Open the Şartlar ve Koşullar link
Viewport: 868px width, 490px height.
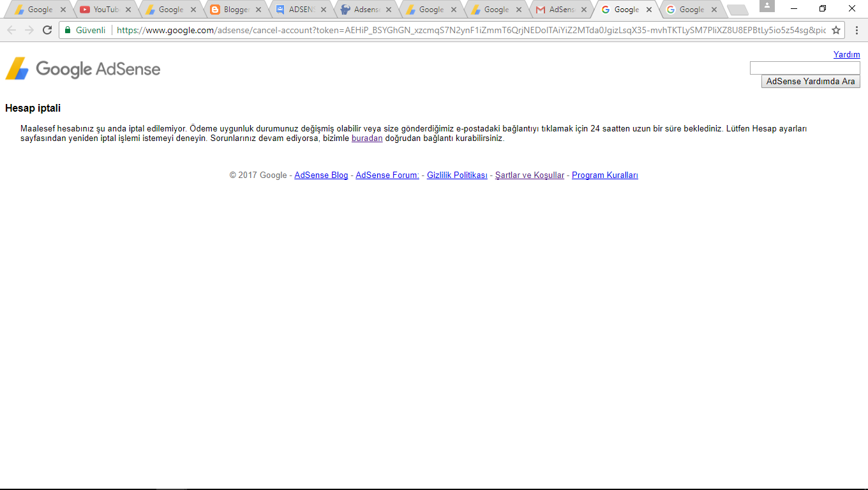click(530, 175)
